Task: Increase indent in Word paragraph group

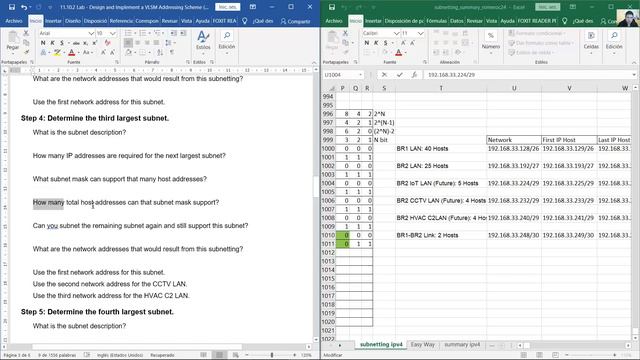Action: 183,33
